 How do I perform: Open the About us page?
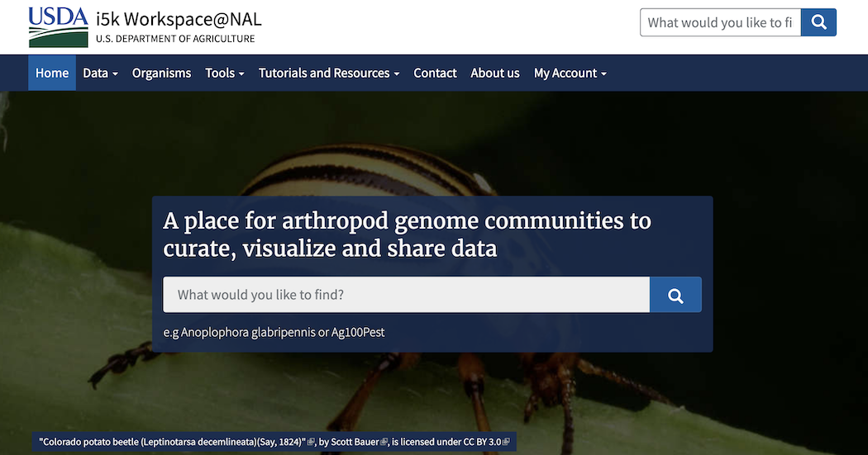pos(495,73)
